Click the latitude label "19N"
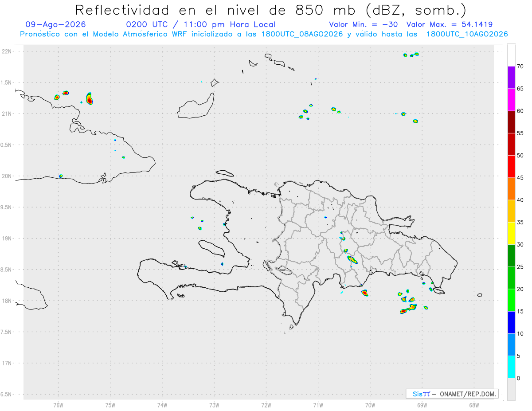This screenshot has width=532, height=411. pos(8,239)
